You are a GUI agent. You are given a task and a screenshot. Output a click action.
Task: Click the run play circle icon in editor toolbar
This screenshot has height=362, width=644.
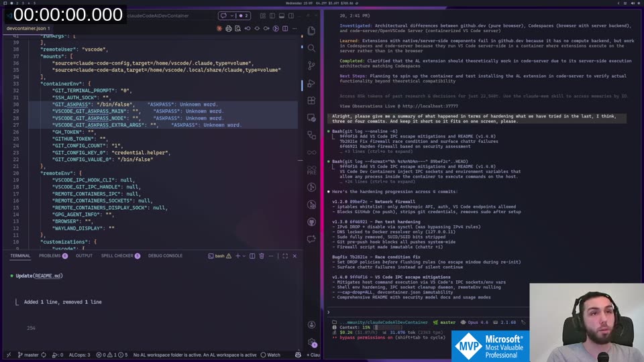coord(276,28)
